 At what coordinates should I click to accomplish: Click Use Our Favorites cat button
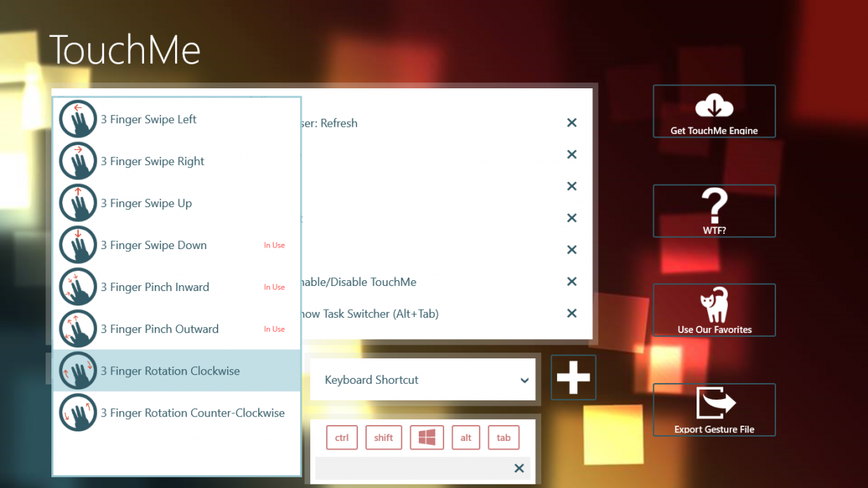(x=714, y=310)
